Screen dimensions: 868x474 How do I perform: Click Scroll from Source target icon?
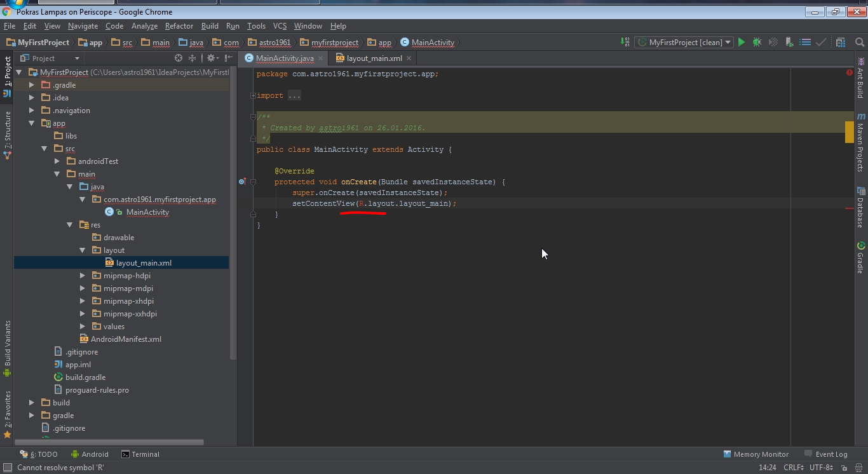coord(179,58)
